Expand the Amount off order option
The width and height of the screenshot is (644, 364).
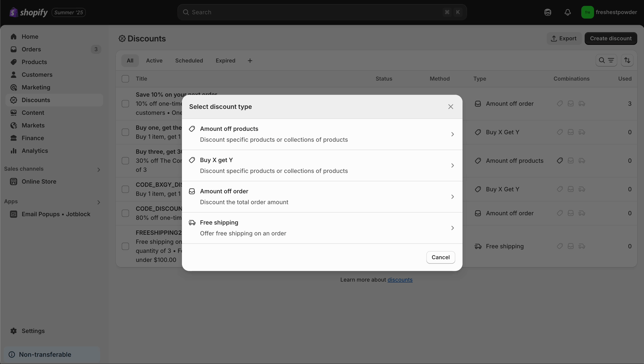[x=453, y=197]
